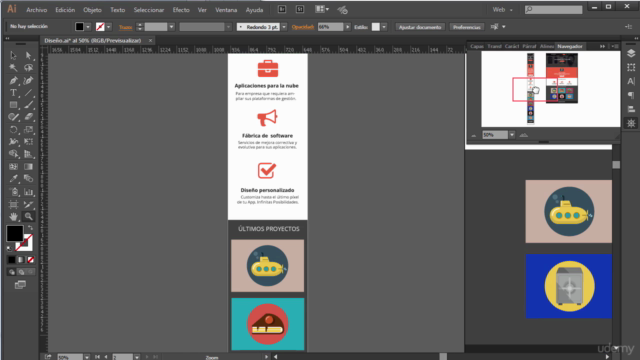Set paint mode to None
This screenshot has height=360, width=640.
click(31, 260)
